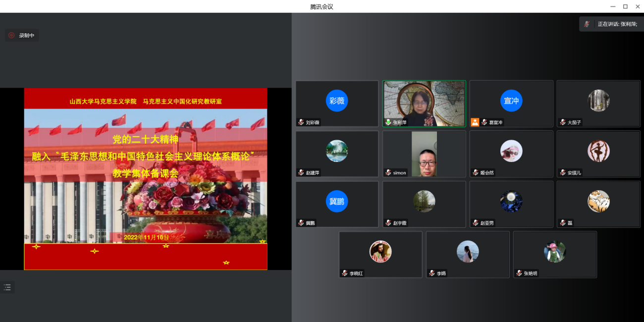
Task: Click muted mic icon beside 张艳明
Action: (519, 273)
